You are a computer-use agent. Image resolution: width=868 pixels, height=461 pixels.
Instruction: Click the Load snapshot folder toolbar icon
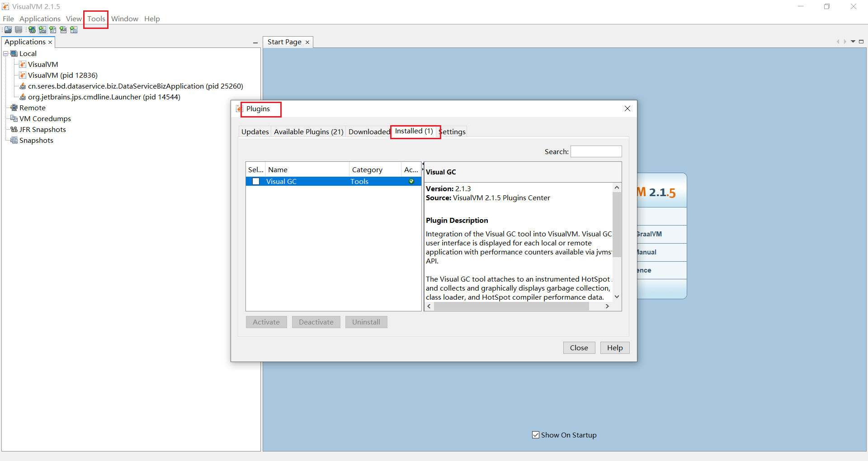pyautogui.click(x=8, y=30)
